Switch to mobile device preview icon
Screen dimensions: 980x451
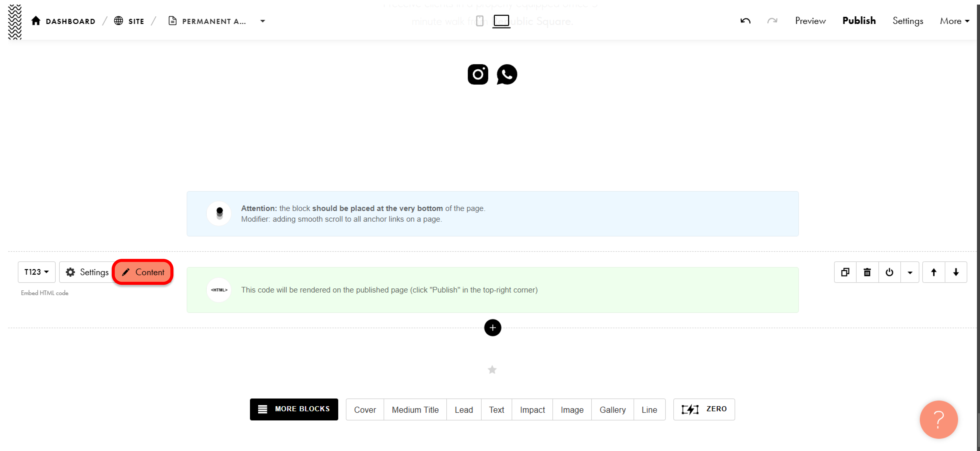tap(480, 21)
